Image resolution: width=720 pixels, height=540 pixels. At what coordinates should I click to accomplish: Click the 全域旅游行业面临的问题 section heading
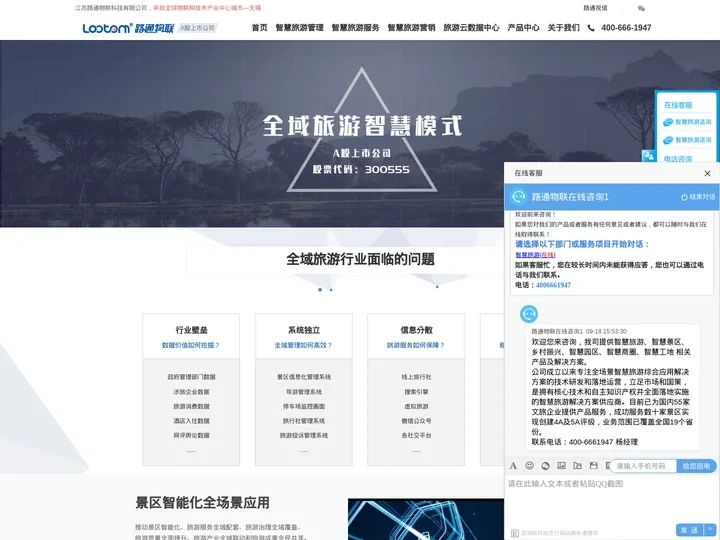coord(360,259)
